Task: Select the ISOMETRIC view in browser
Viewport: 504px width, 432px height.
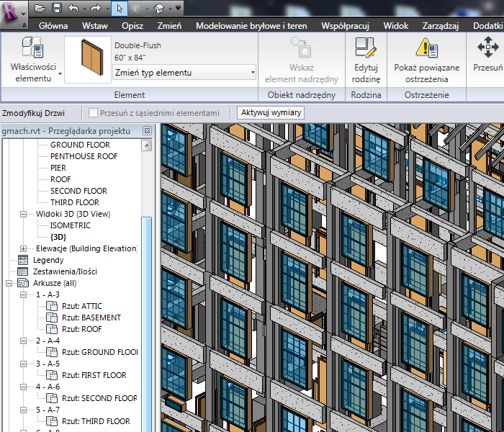Action: coord(71,225)
